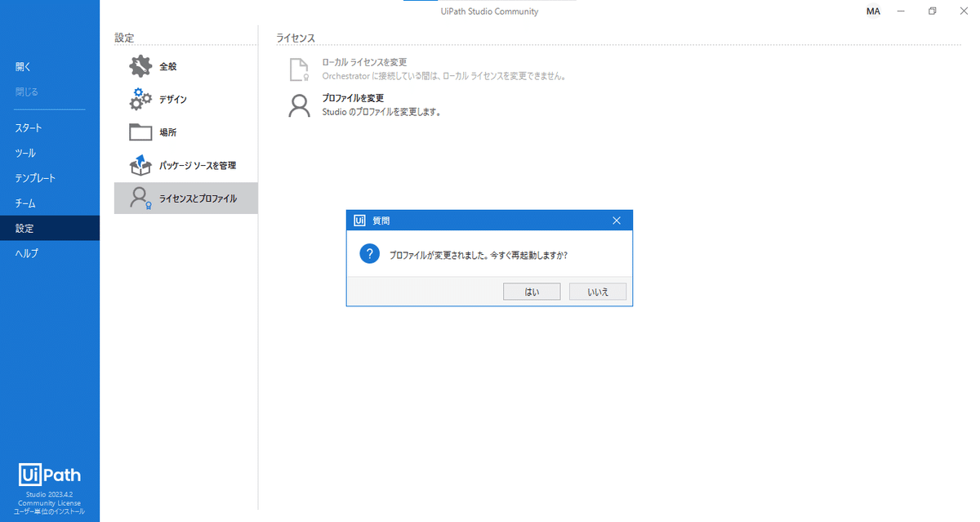Open the ツール page
The width and height of the screenshot is (980, 522).
point(50,153)
